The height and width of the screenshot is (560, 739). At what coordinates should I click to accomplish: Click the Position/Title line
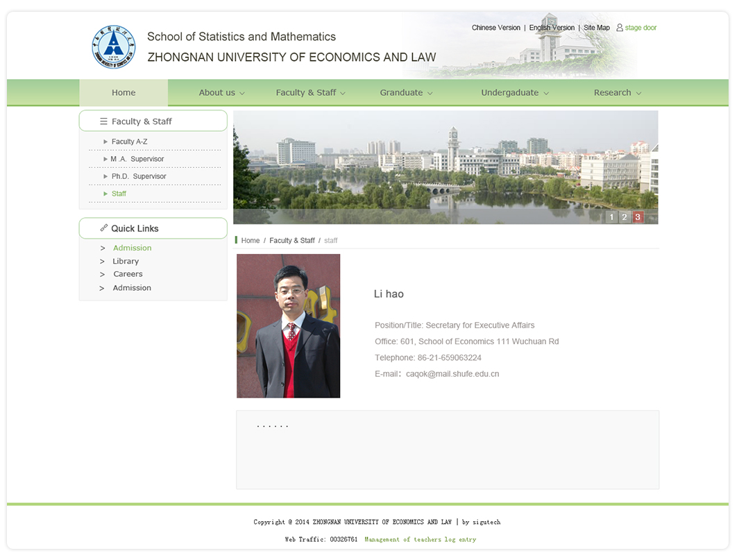click(455, 325)
